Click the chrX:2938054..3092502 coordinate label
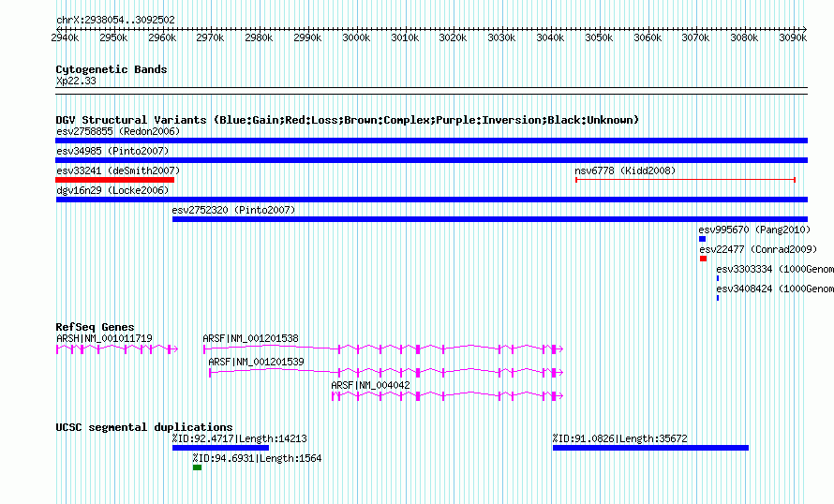Viewport: 834px width, 504px height. pyautogui.click(x=115, y=20)
